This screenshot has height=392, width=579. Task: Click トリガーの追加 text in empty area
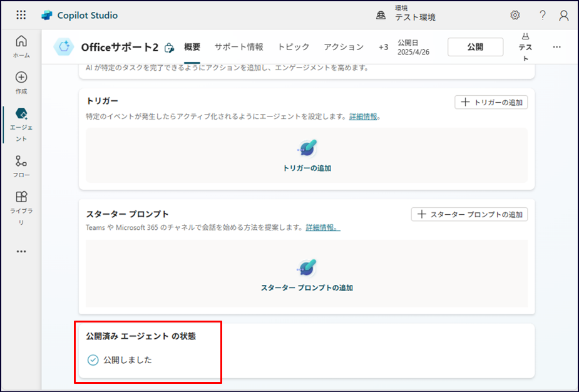307,168
